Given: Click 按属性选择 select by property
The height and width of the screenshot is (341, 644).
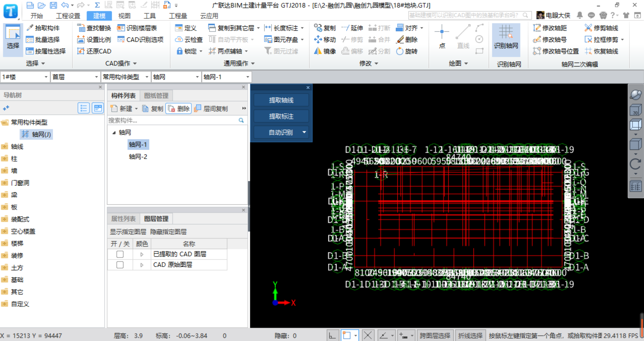Looking at the screenshot, I should coord(46,51).
